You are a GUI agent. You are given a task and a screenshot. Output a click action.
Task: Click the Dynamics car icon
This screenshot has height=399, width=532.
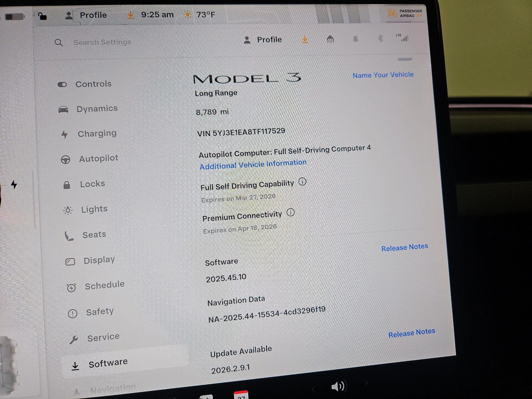point(63,110)
